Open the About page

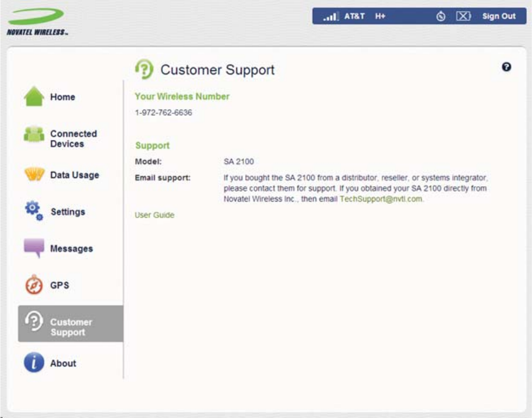point(63,363)
